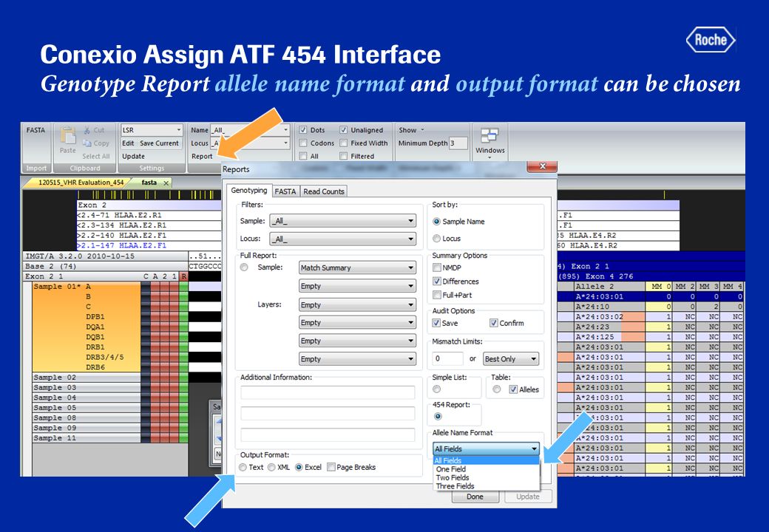Open the Match Summary dropdown

(357, 267)
